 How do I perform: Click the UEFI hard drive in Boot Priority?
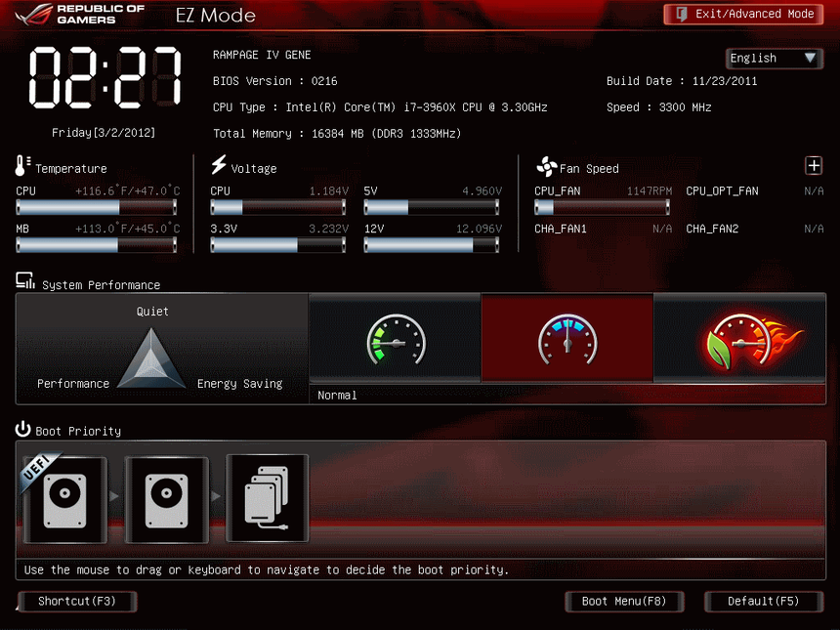click(64, 498)
